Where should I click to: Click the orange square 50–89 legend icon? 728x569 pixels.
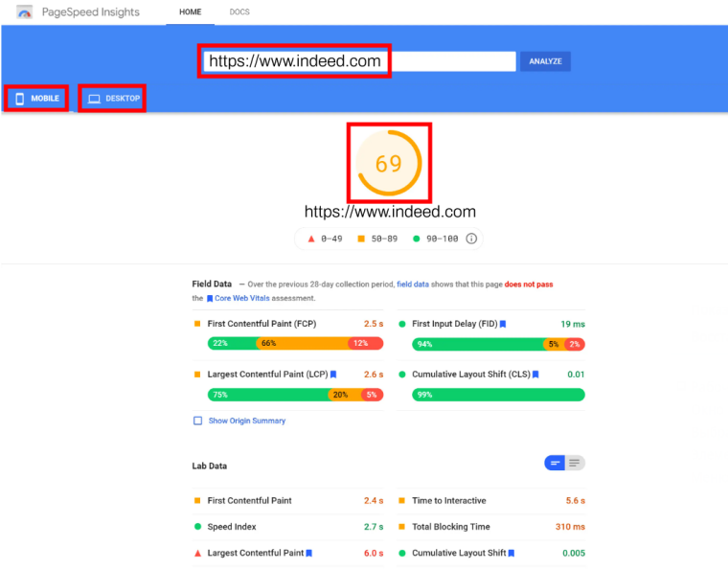point(361,239)
